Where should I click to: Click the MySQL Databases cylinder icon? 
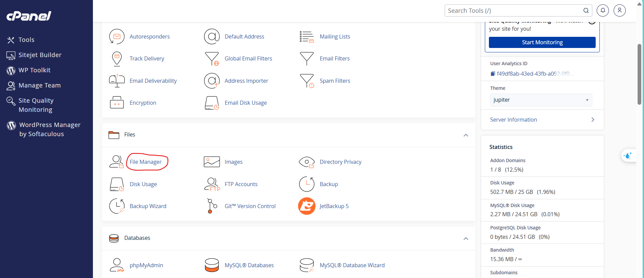(x=212, y=265)
